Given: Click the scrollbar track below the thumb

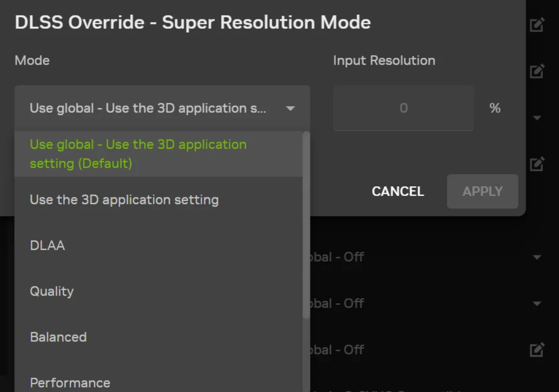Looking at the screenshot, I should (306, 356).
